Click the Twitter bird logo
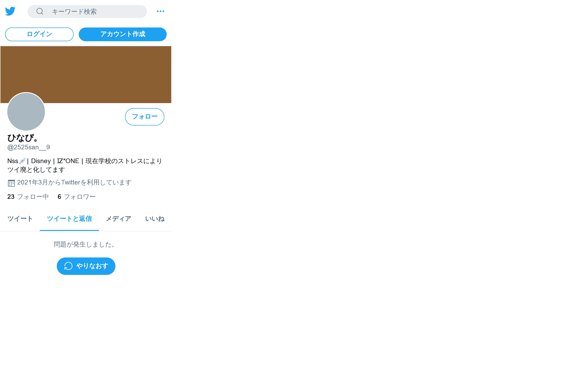 pos(10,11)
